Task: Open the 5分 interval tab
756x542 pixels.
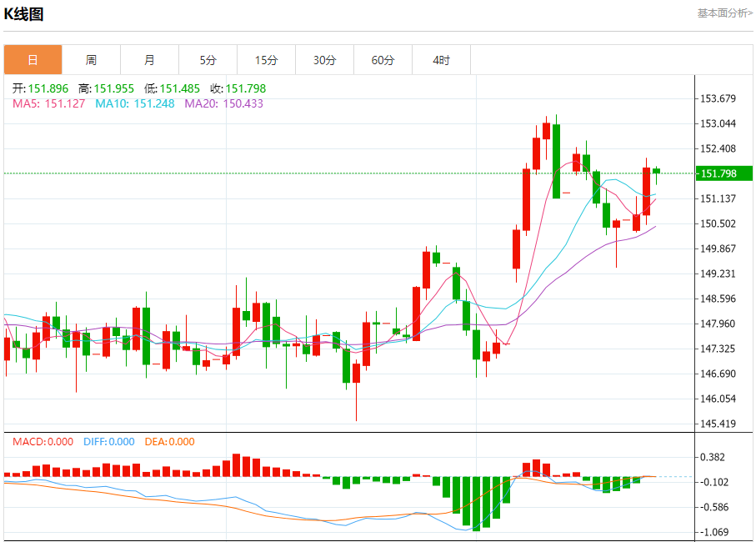Action: point(208,60)
